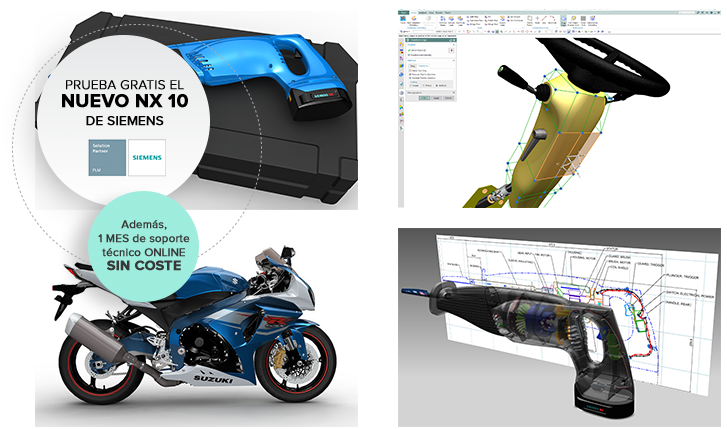Close the NX dialog with X icon
Viewport: 727px width, 429px height.
[x=454, y=40]
